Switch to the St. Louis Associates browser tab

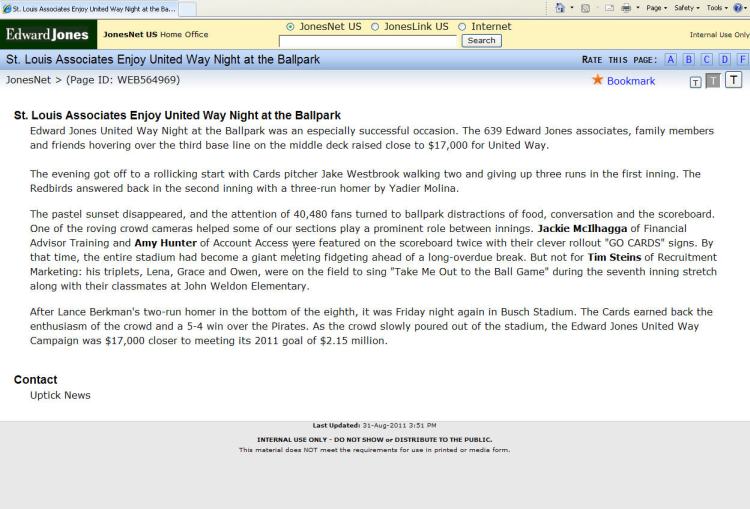tap(88, 9)
